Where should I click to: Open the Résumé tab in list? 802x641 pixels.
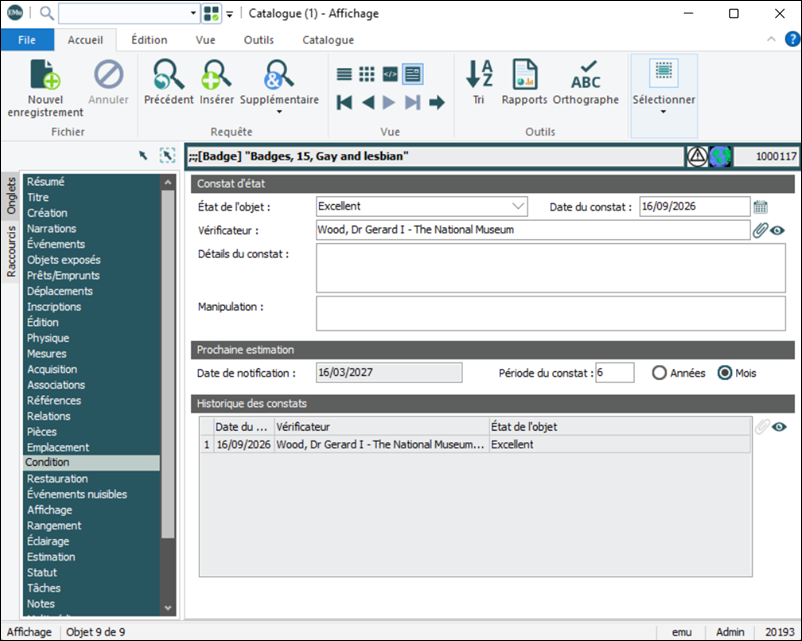pos(46,182)
